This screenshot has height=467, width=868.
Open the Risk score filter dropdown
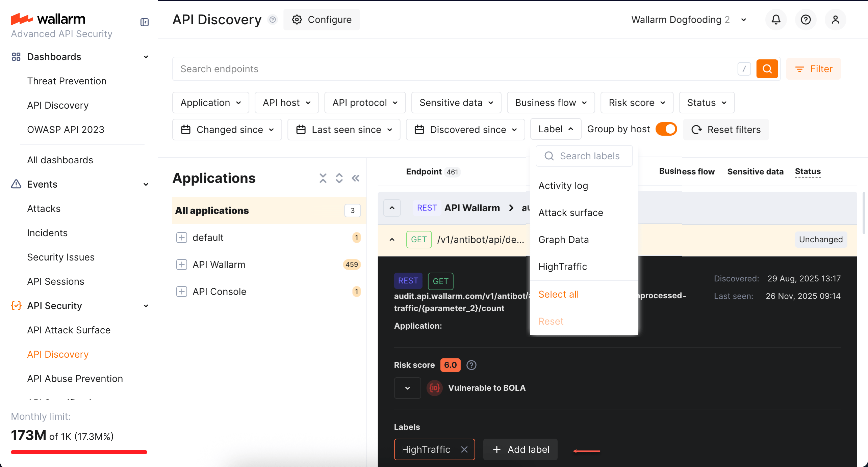point(637,103)
